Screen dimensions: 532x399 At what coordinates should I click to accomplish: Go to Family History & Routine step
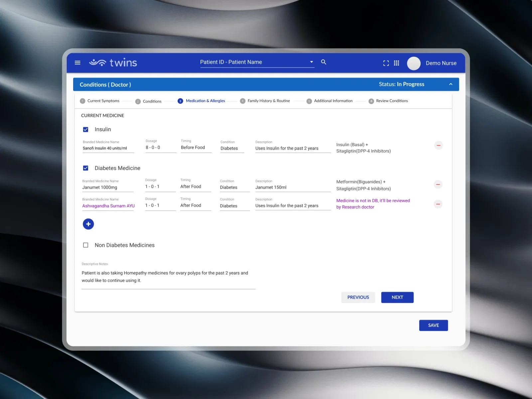(x=265, y=101)
